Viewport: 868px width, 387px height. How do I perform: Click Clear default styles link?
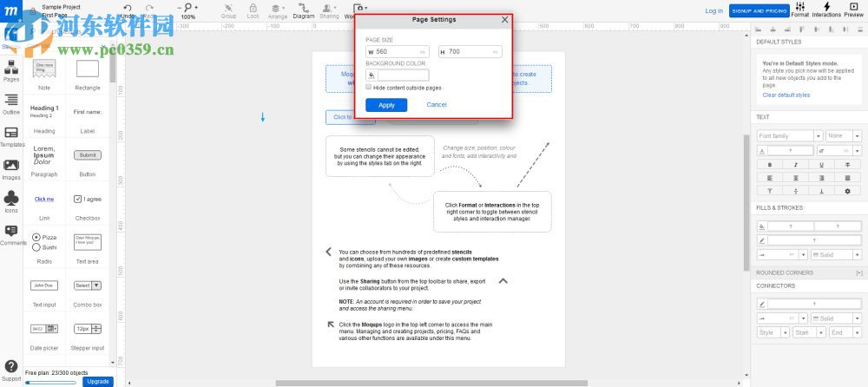(786, 95)
